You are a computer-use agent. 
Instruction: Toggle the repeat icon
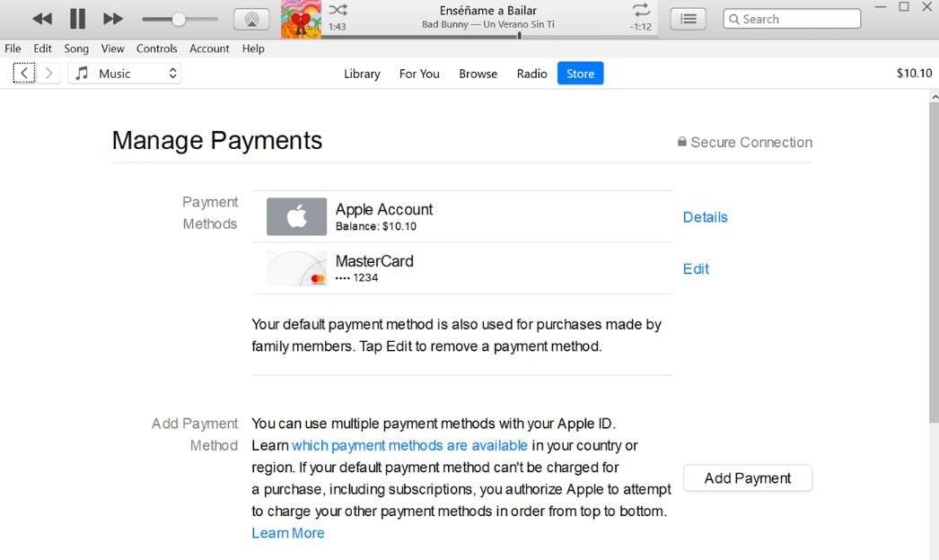click(x=641, y=10)
